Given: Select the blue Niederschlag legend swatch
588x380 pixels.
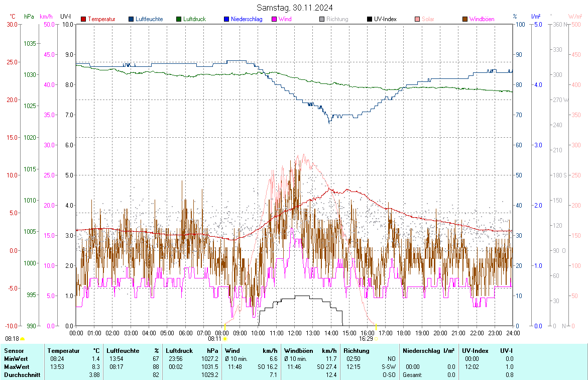Looking at the screenshot, I should pyautogui.click(x=227, y=19).
